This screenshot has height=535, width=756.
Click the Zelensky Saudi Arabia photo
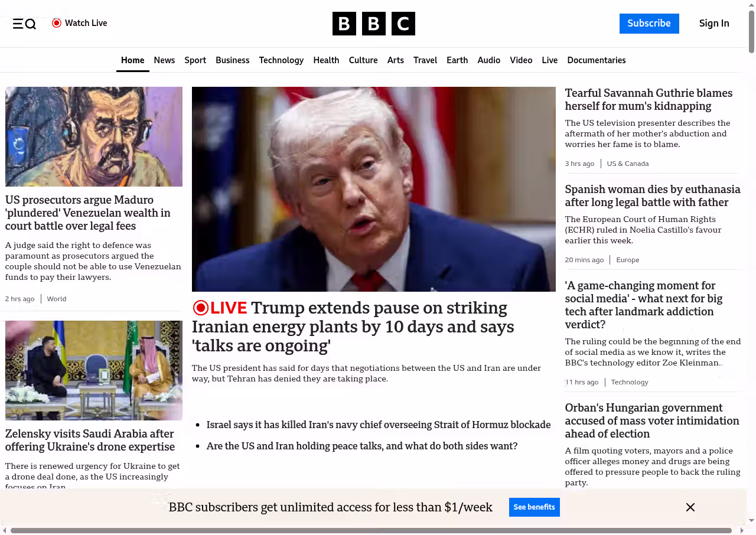pyautogui.click(x=94, y=370)
